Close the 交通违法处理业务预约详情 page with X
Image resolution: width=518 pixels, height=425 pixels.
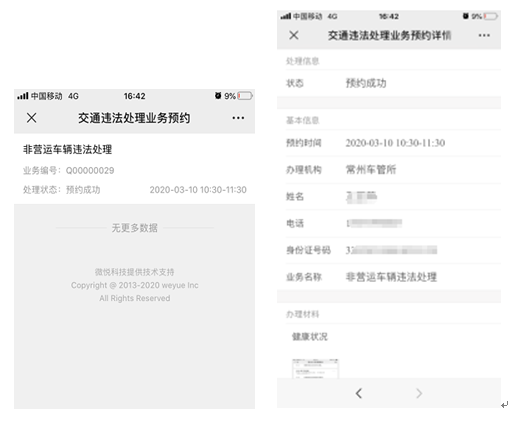(294, 35)
